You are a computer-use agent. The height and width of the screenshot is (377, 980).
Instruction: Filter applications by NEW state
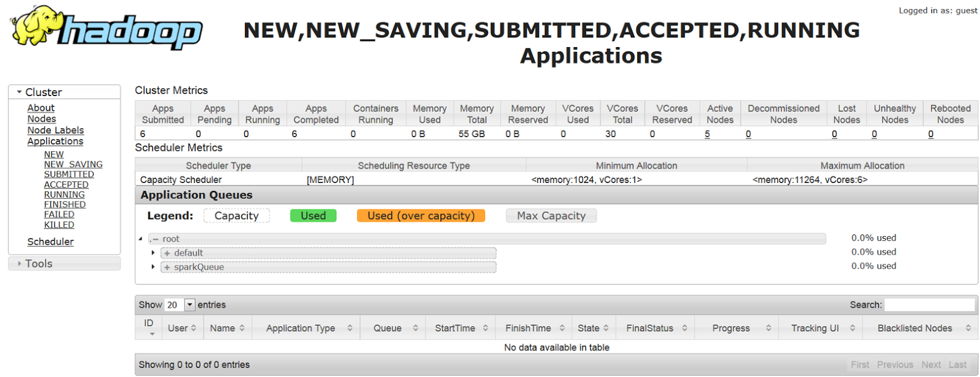tap(54, 155)
